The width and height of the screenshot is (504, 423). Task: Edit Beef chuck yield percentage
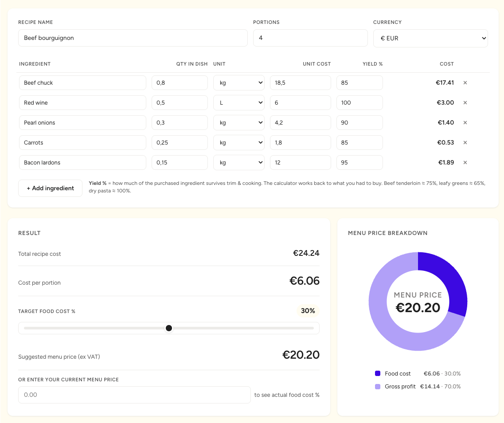[359, 82]
